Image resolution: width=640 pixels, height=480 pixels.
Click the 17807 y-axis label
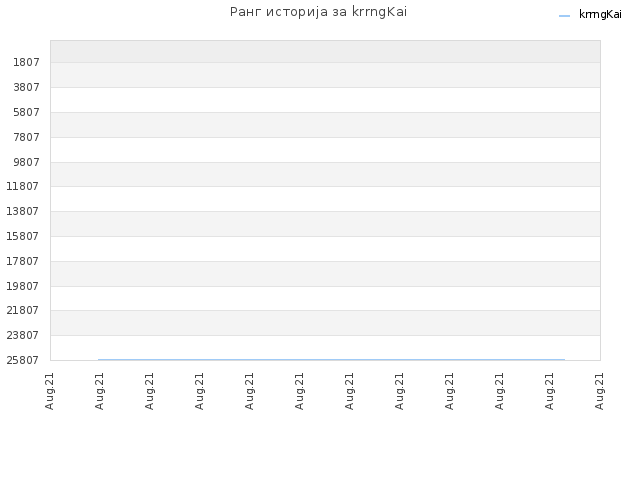23,261
